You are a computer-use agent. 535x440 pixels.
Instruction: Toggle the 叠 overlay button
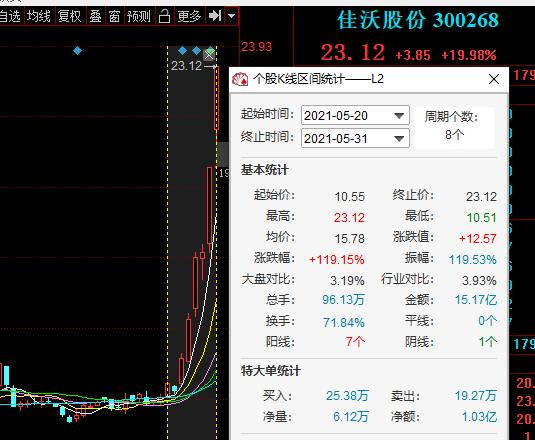pos(95,16)
